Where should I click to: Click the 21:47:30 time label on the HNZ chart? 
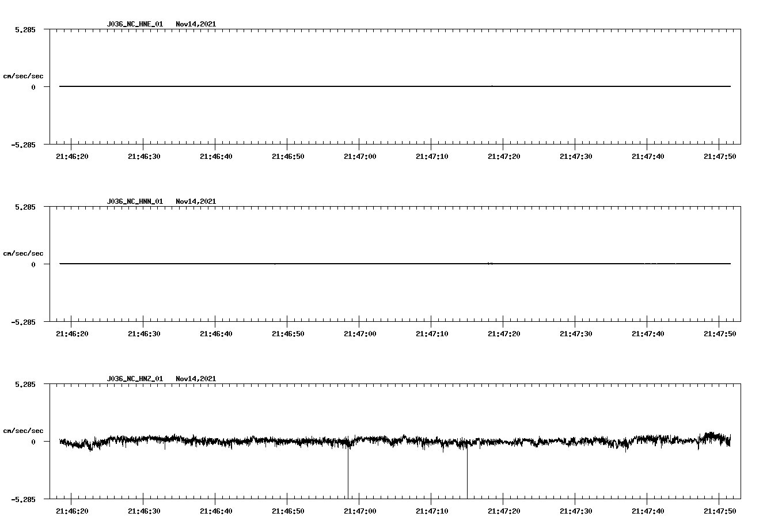(576, 511)
